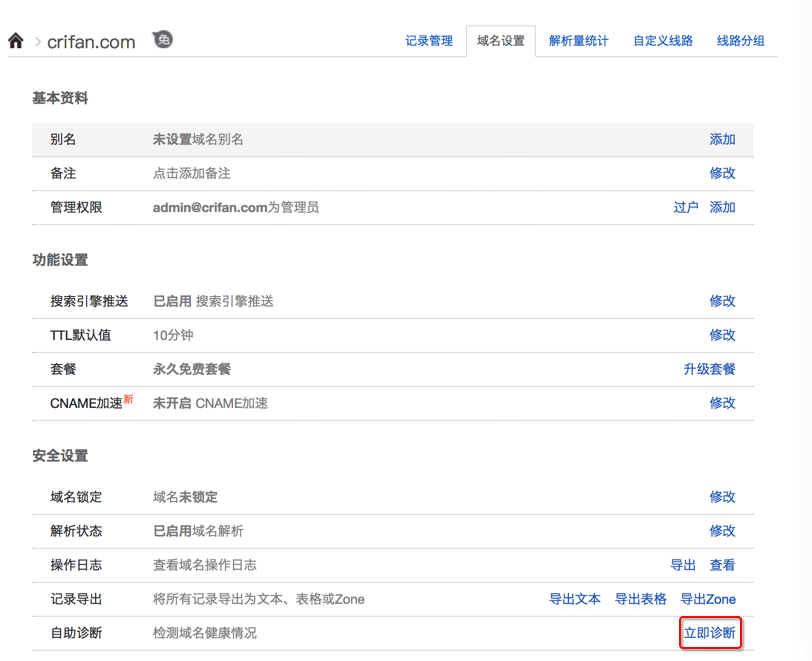Click 点击添加备注 placeholder text
This screenshot has width=812, height=661.
pyautogui.click(x=192, y=173)
